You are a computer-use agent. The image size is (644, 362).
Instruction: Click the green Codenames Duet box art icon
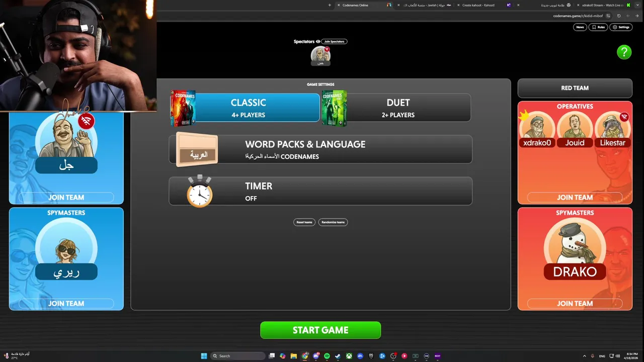coord(334,108)
